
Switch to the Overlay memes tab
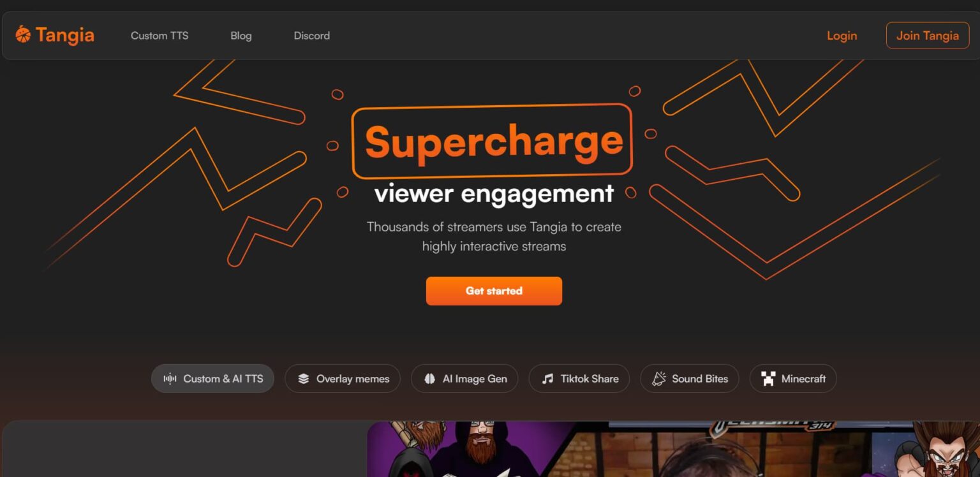(x=343, y=379)
